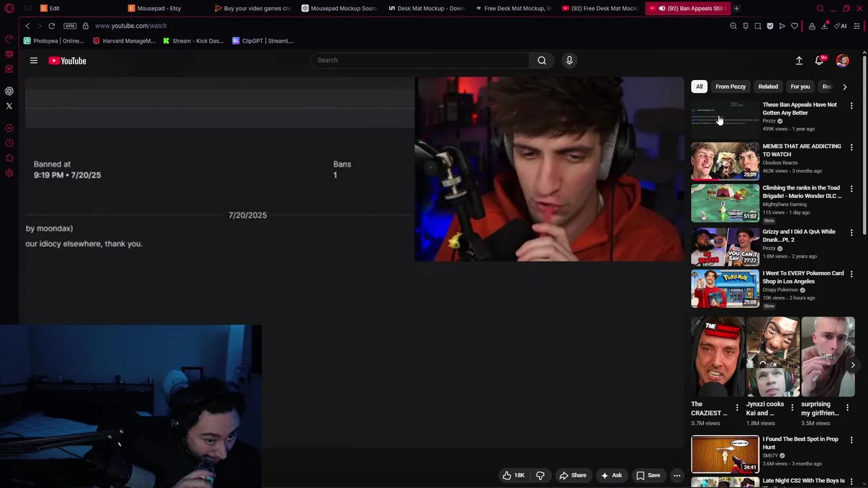Screen dimensions: 868x488
Task: Open Pokemon Card Shop video thumbnail
Action: (725, 288)
